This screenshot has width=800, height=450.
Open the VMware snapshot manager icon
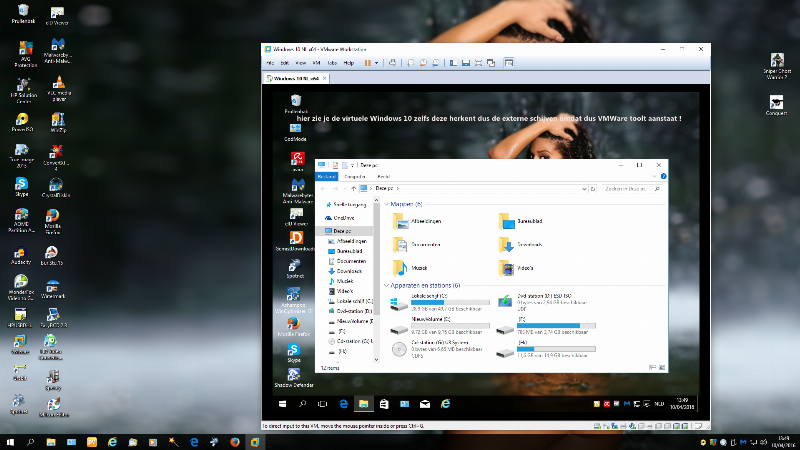[437, 63]
